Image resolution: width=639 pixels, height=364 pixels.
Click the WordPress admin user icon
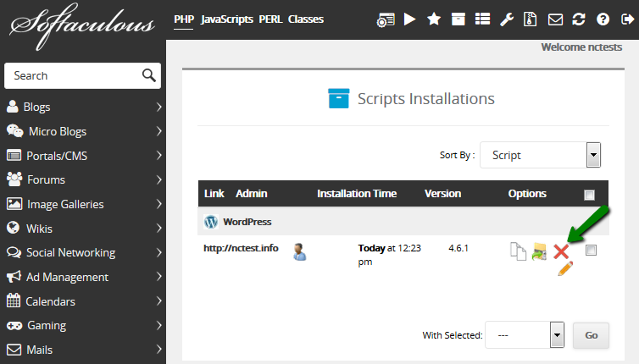299,251
